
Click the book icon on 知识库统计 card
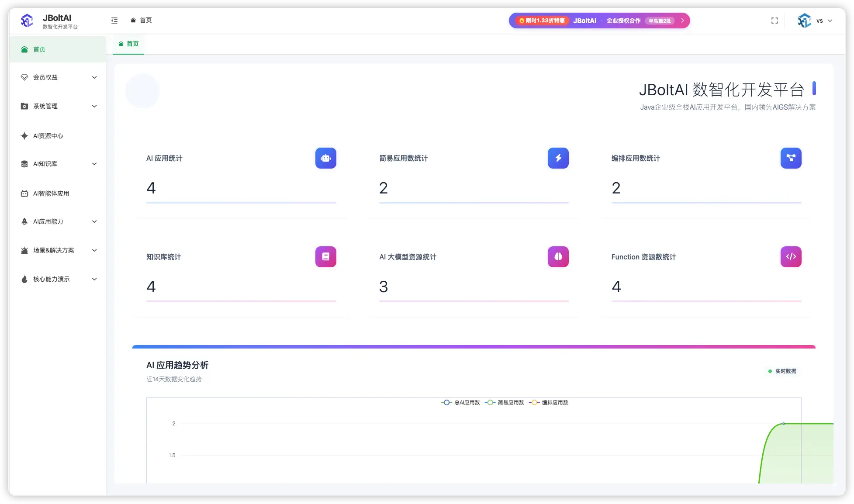(326, 257)
